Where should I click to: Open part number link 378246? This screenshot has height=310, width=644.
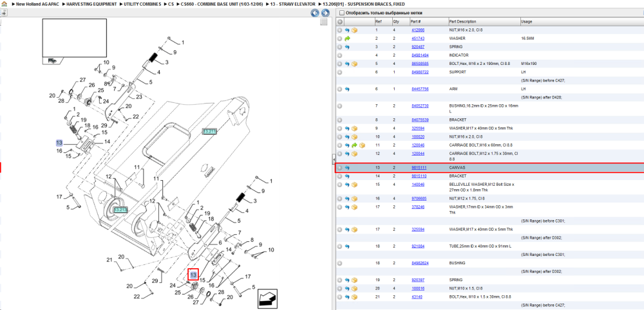[x=418, y=207]
